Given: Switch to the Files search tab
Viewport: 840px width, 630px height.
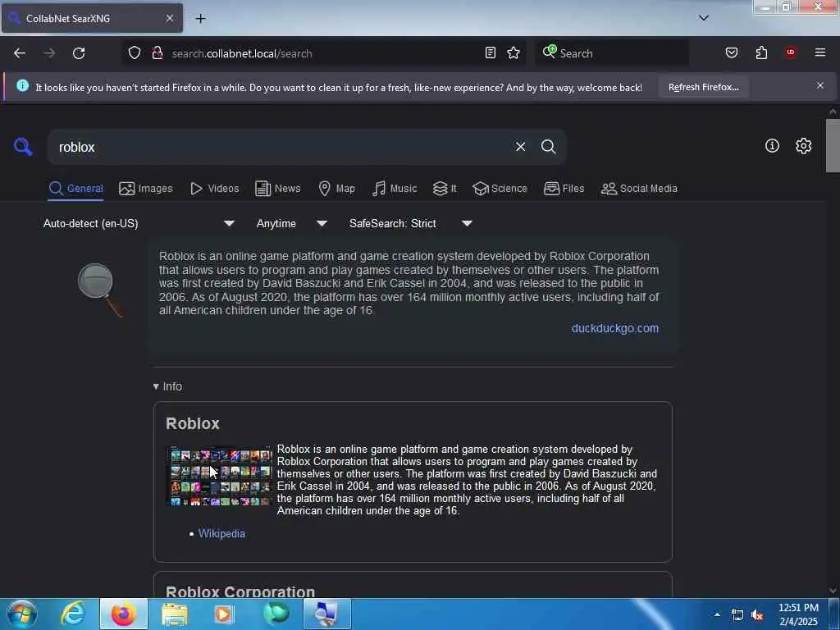Looking at the screenshot, I should pyautogui.click(x=564, y=189).
